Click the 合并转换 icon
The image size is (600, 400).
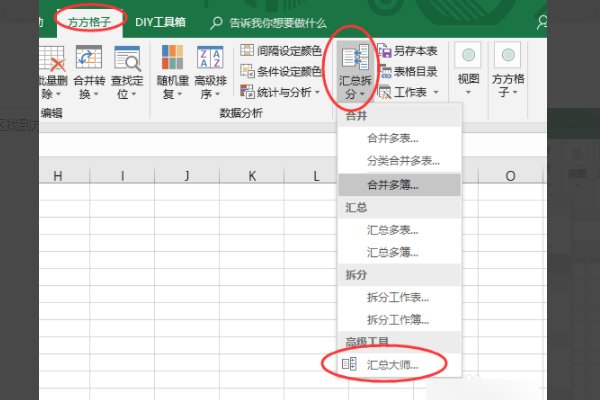pyautogui.click(x=89, y=58)
